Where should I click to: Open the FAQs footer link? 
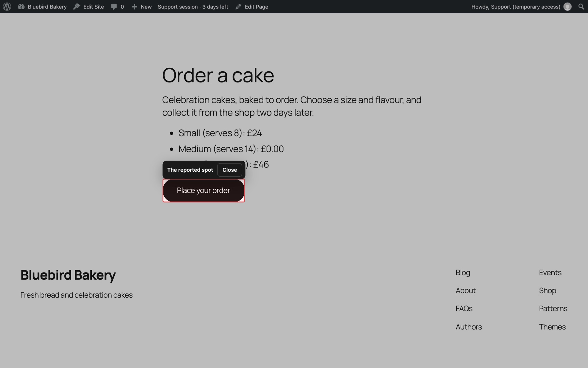464,308
